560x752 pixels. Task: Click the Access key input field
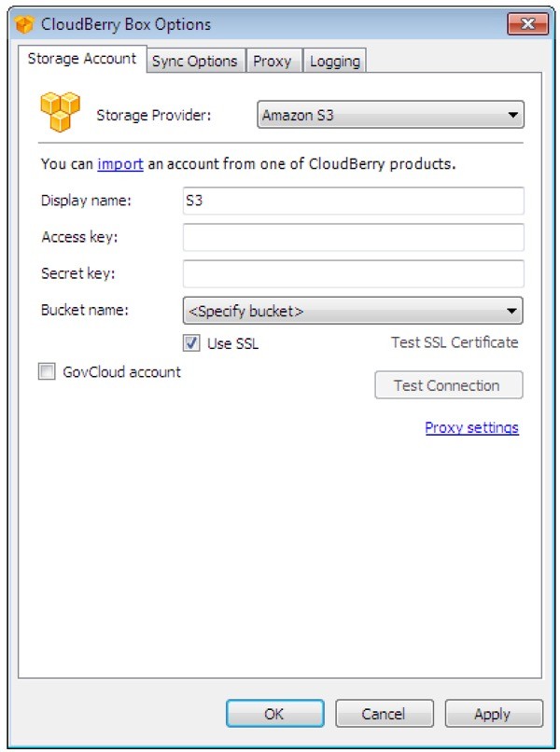coord(355,238)
